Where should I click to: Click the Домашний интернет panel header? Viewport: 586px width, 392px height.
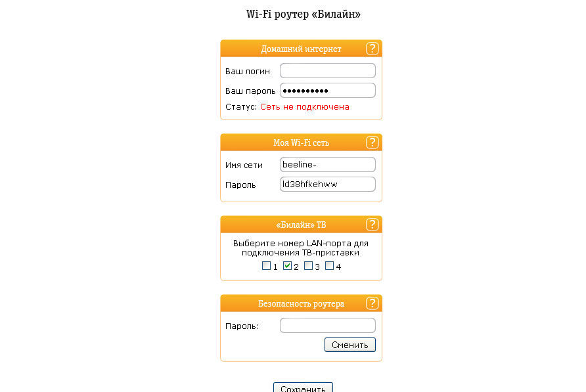pyautogui.click(x=301, y=48)
